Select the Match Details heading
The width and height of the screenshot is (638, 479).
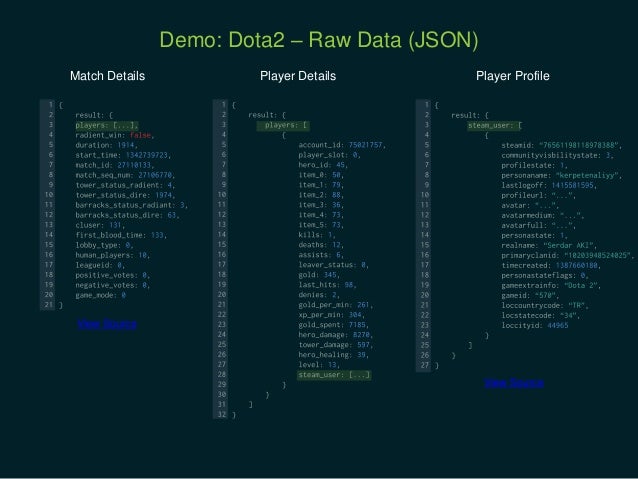107,76
